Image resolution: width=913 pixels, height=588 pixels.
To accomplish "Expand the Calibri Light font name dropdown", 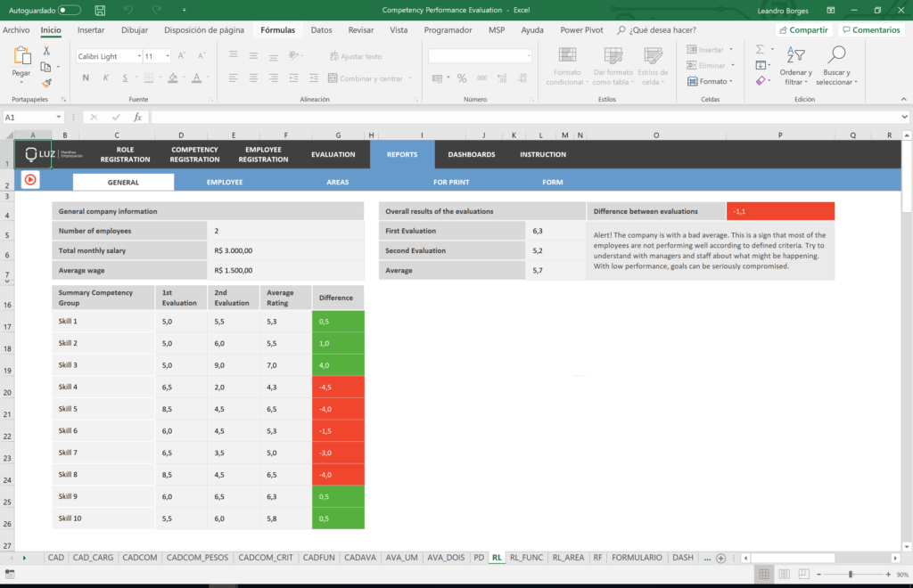I will (x=138, y=55).
